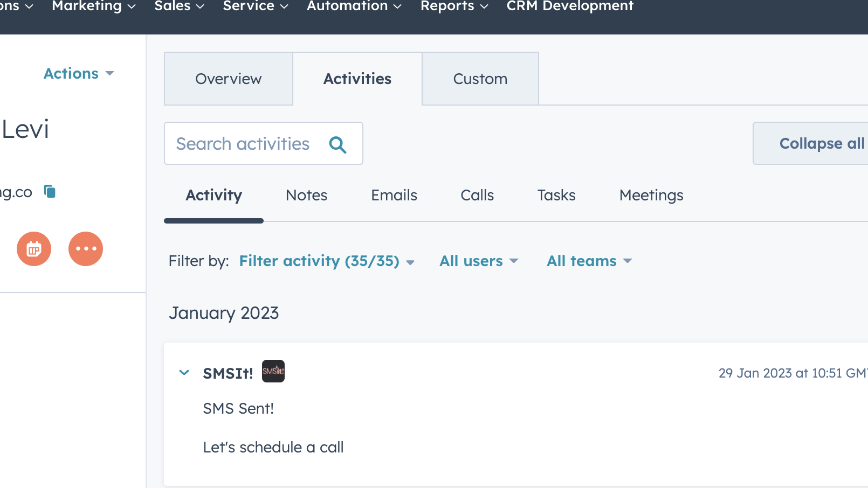
Task: Switch to the Overview tab
Action: coord(228,79)
